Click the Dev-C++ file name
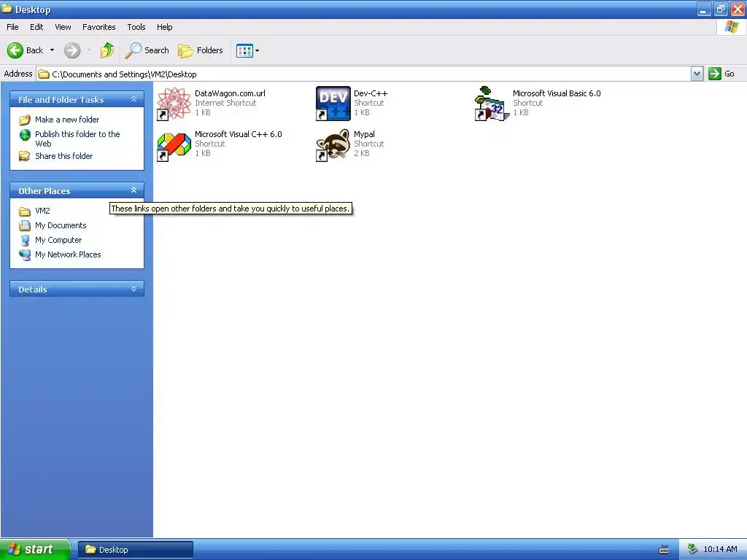Screen dimensions: 747x560 click(x=371, y=93)
